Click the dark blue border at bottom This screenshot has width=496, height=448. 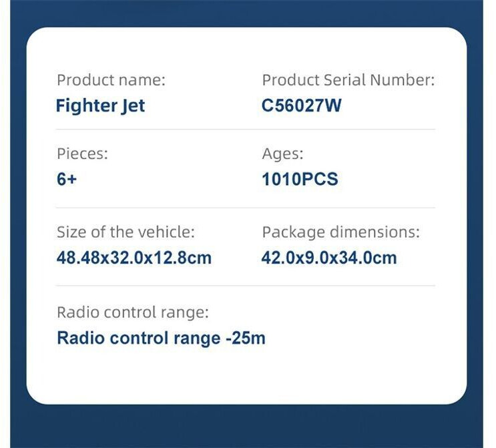click(x=247, y=426)
